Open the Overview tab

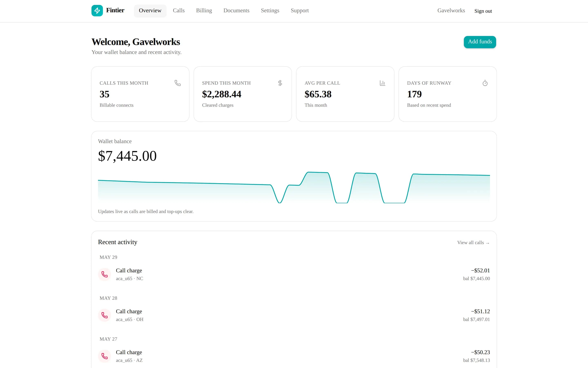click(150, 11)
